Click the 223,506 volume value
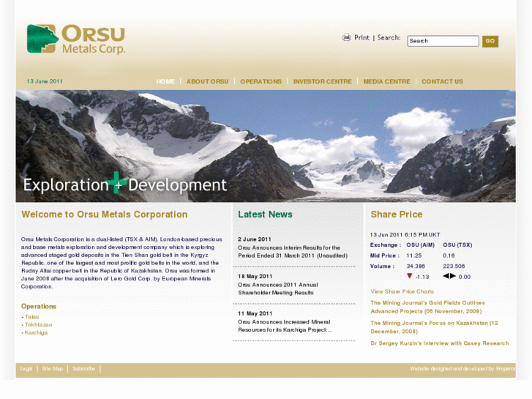 pyautogui.click(x=454, y=266)
